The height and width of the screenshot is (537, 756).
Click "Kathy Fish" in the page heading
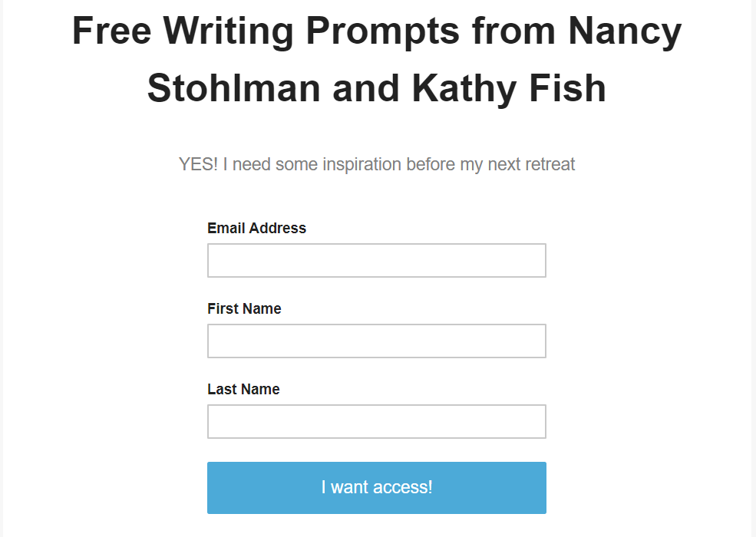click(x=509, y=88)
